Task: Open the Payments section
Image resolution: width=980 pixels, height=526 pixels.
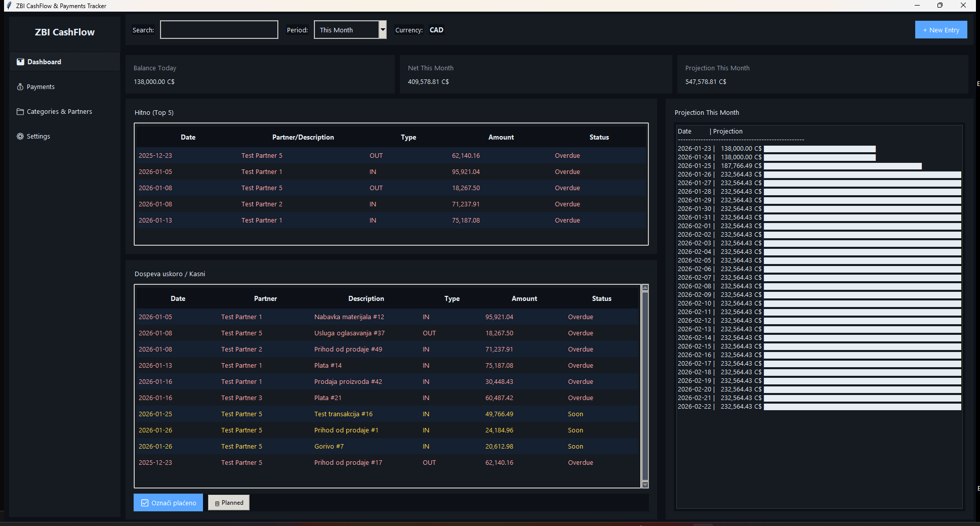Action: pyautogui.click(x=65, y=87)
